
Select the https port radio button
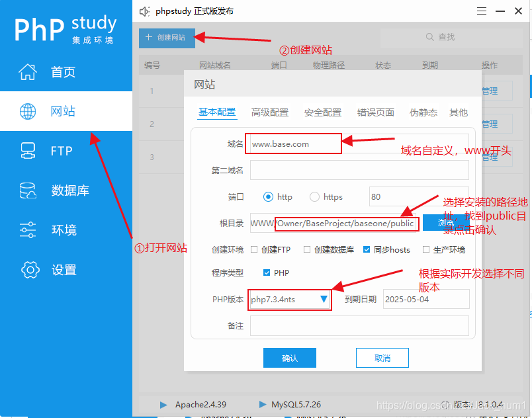click(x=314, y=197)
